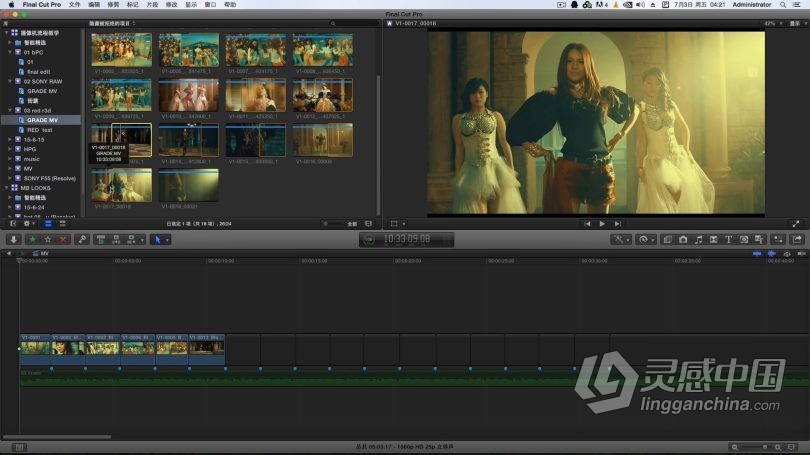This screenshot has height=455, width=810.
Task: Go to previous edit in viewer
Action: click(x=587, y=224)
